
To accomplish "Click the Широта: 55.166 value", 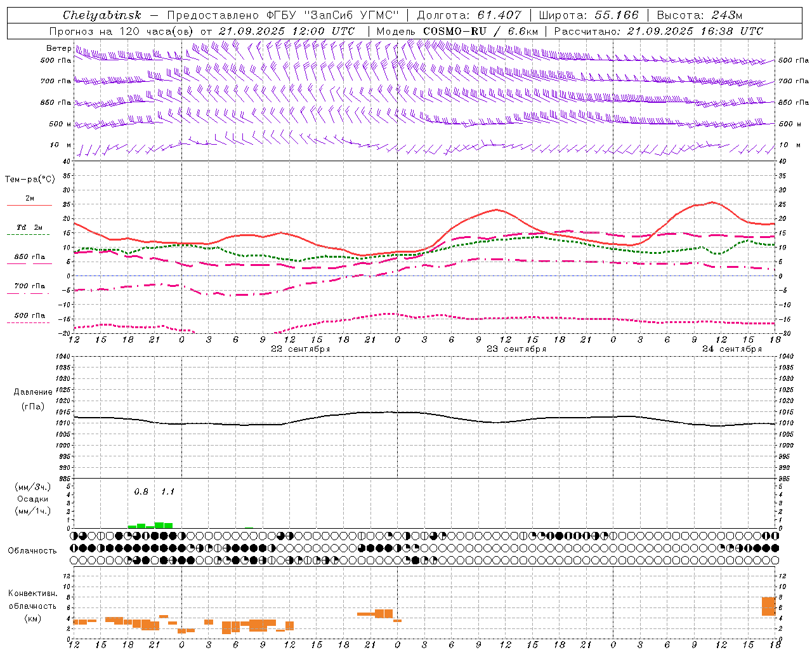I will tap(589, 15).
